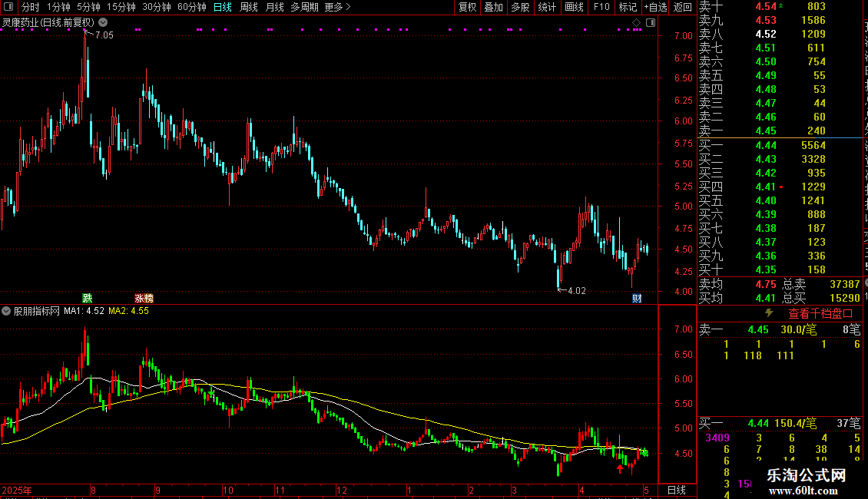Select the 60分钟 period
This screenshot has height=499, width=868.
192,7
